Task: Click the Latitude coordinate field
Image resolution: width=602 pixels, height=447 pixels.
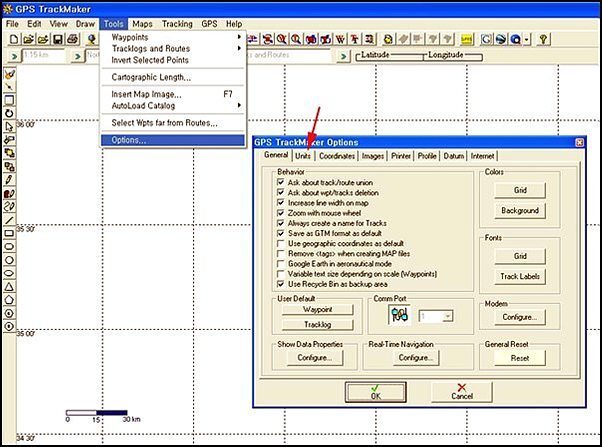Action: click(390, 57)
